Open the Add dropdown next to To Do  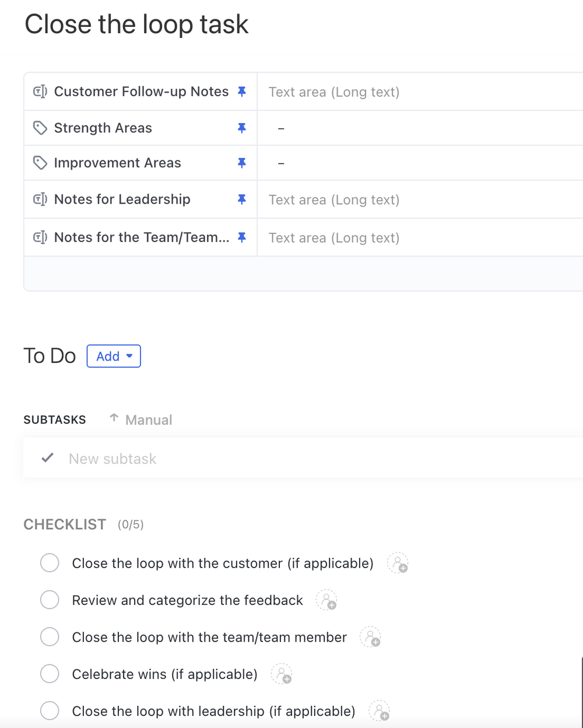point(113,356)
